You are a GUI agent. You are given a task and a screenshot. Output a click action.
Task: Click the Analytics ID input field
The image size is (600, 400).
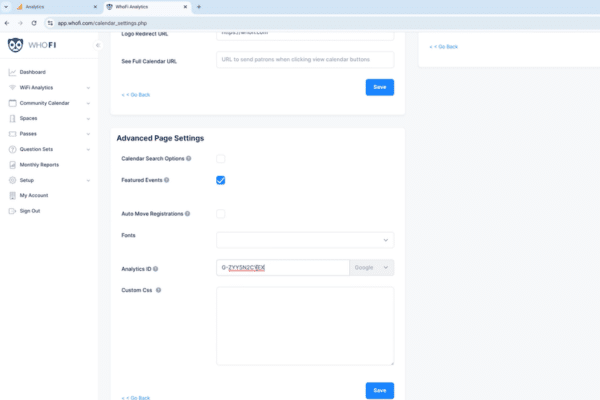pyautogui.click(x=283, y=268)
